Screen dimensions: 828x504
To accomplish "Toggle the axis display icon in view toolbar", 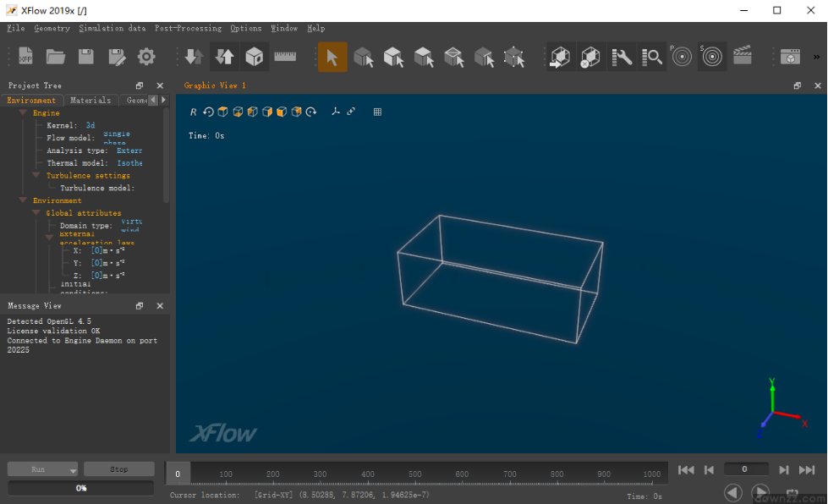I will pos(336,112).
